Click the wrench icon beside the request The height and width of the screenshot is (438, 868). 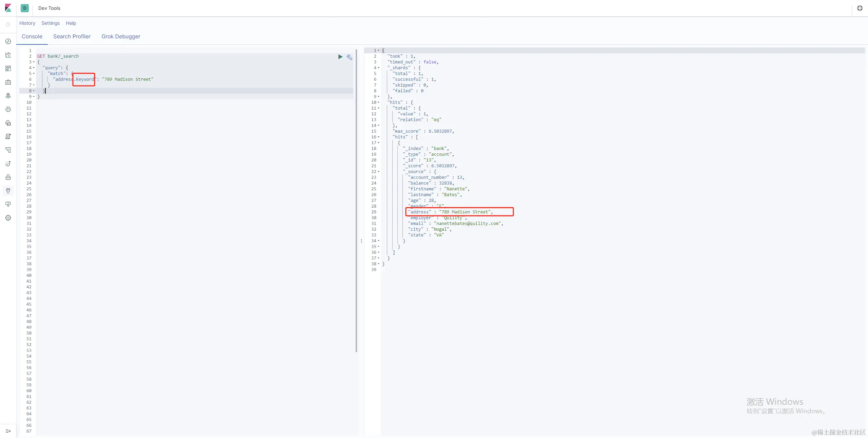pyautogui.click(x=349, y=57)
